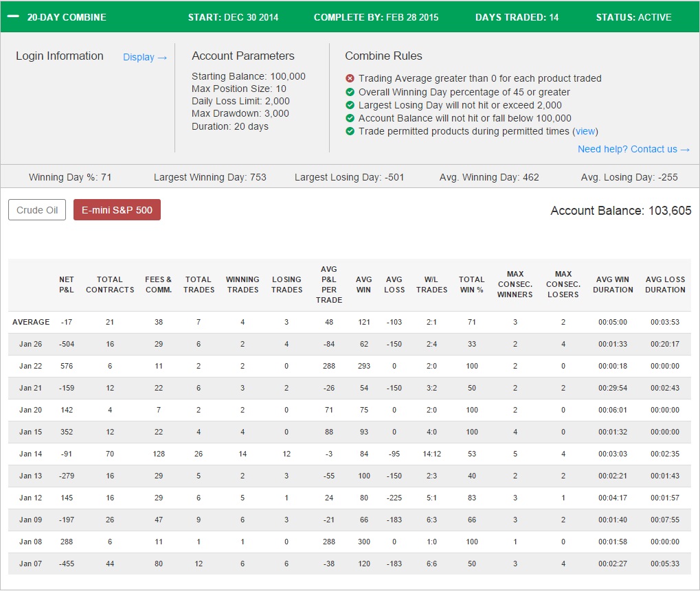Click the red X icon next to Trading Average rule
This screenshot has width=700, height=591.
(350, 78)
